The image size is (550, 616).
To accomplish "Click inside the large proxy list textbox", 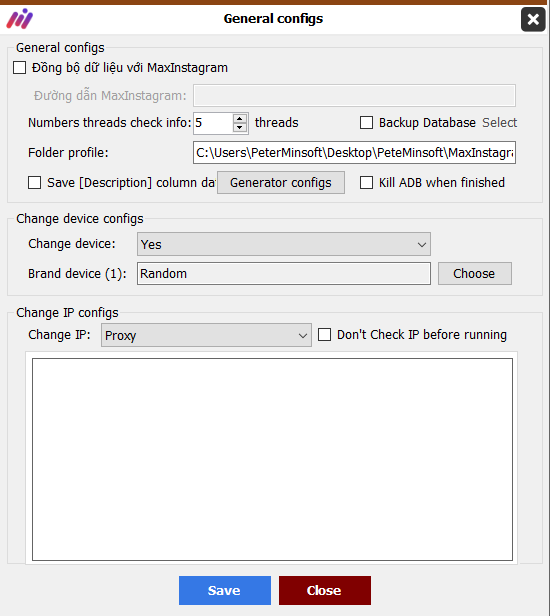I will point(272,459).
